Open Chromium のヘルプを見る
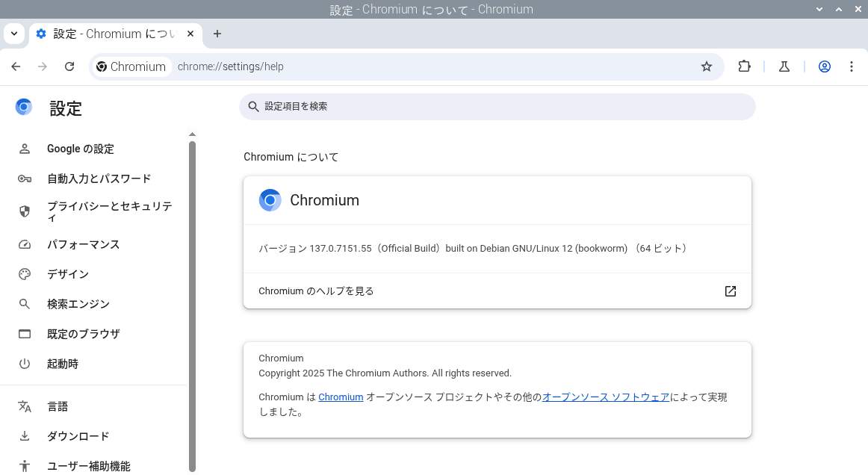 click(x=497, y=291)
